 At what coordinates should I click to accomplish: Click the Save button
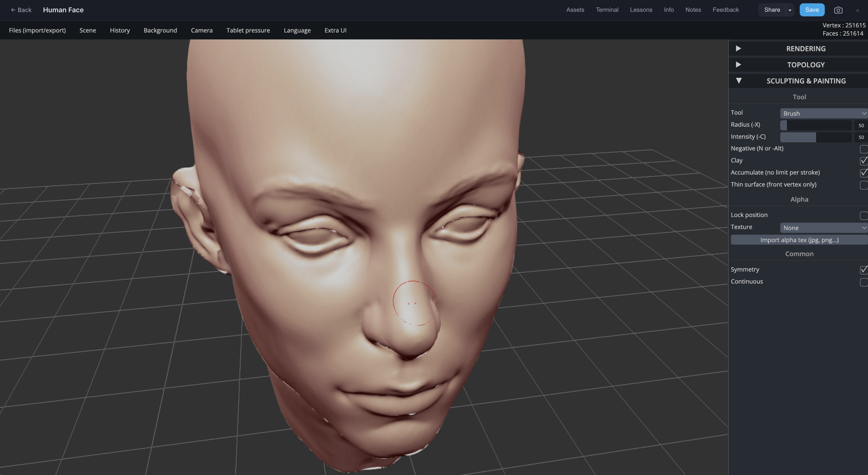tap(812, 10)
